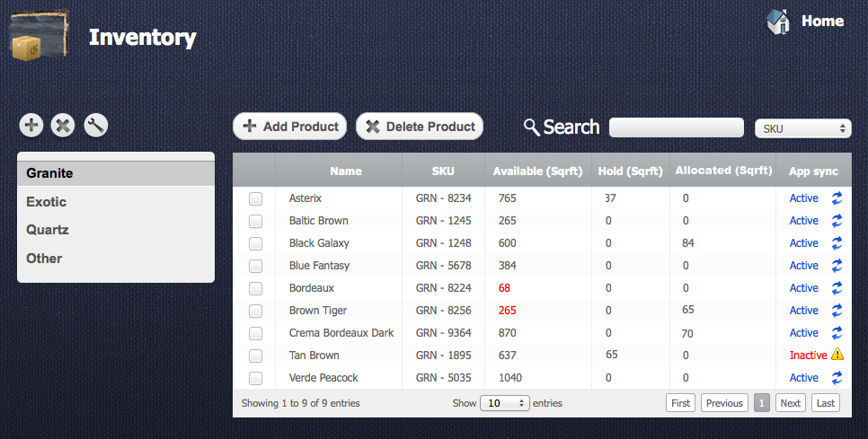Click into the Search text field
The width and height of the screenshot is (868, 439).
pyautogui.click(x=676, y=127)
